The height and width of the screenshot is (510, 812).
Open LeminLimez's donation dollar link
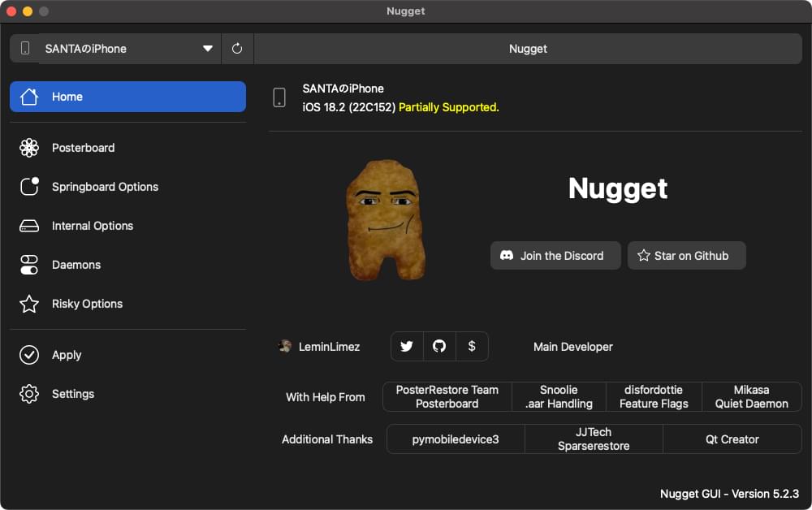pos(472,346)
